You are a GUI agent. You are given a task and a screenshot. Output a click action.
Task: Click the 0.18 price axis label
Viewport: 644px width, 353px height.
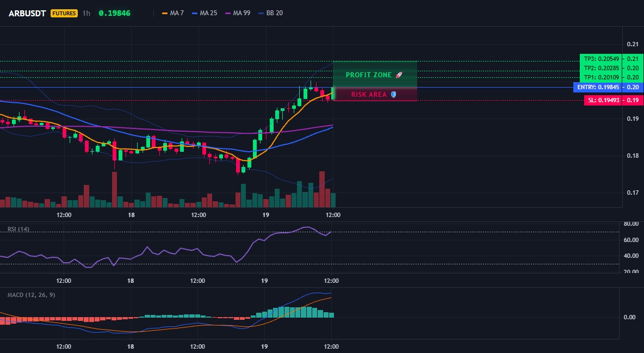click(633, 156)
